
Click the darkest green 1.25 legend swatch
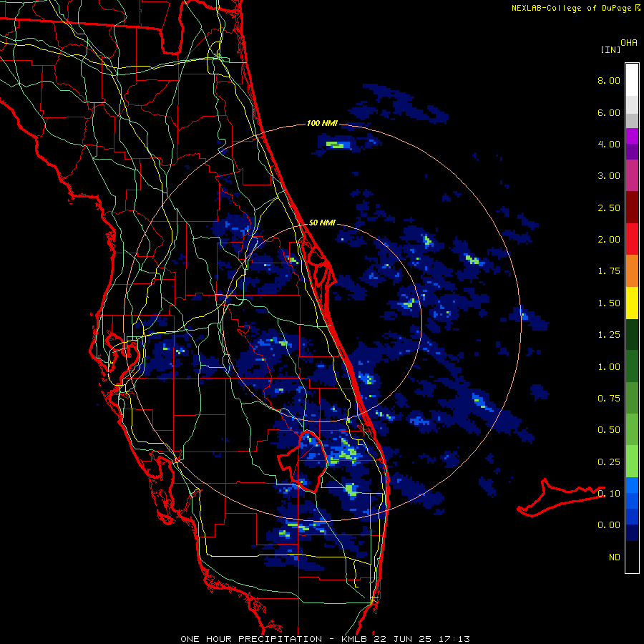(632, 334)
